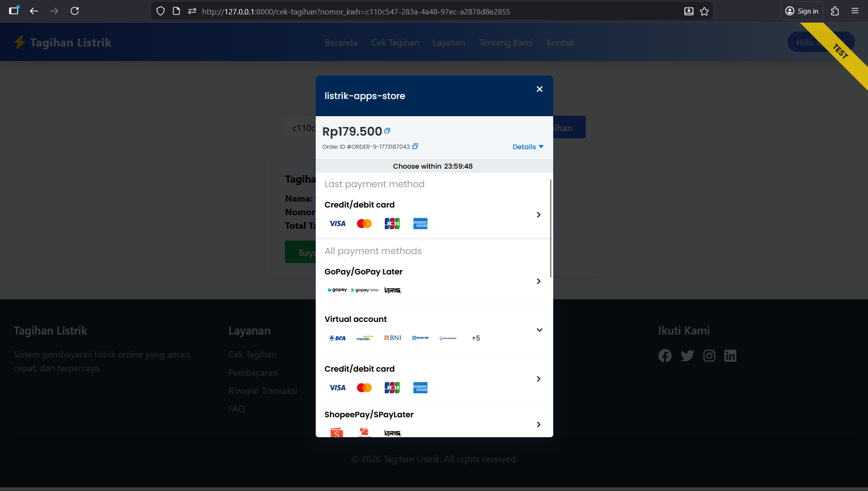The height and width of the screenshot is (491, 868).
Task: Close the listrik-apps-store payment popup
Action: [539, 89]
